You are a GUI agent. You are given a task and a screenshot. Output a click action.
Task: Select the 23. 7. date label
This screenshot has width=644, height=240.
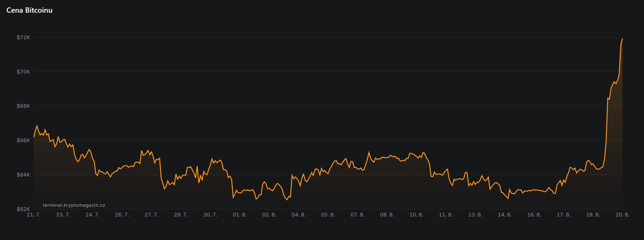point(63,215)
